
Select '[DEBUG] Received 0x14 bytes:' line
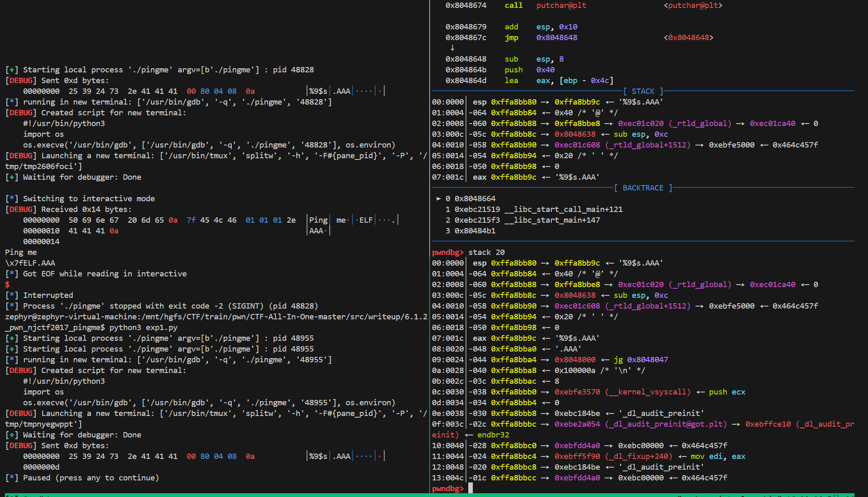click(x=68, y=209)
